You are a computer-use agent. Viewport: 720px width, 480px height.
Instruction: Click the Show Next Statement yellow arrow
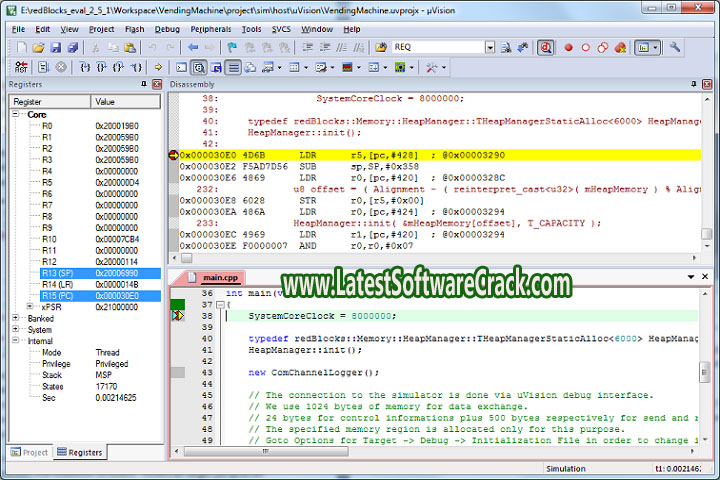[156, 67]
